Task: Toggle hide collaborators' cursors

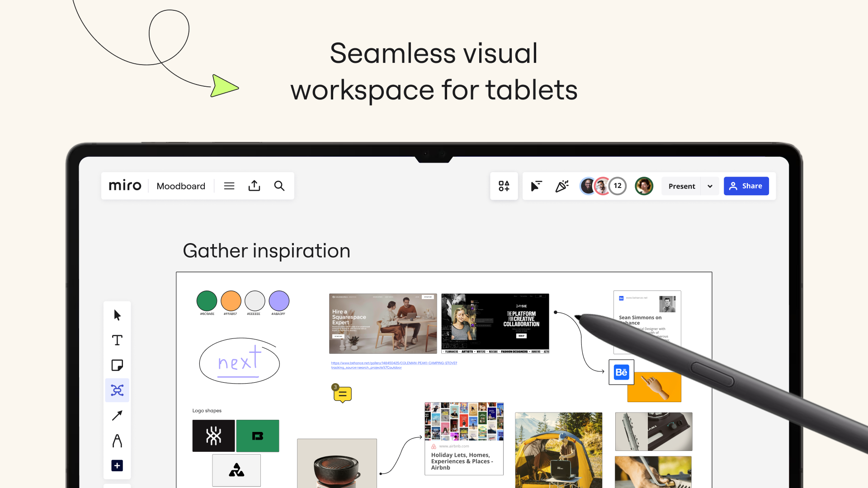Action: coord(536,186)
